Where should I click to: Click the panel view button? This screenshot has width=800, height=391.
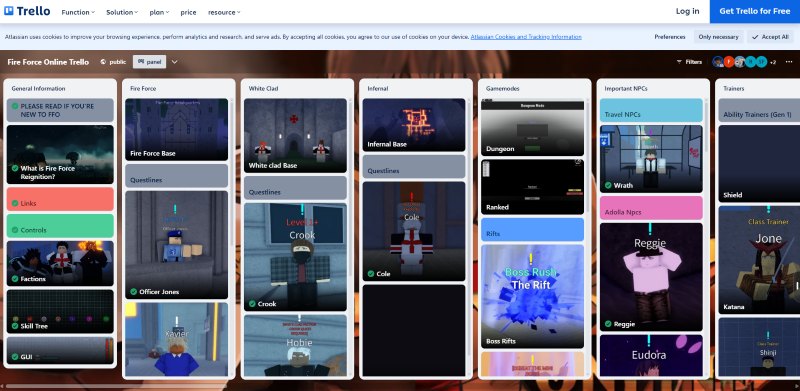tap(149, 62)
